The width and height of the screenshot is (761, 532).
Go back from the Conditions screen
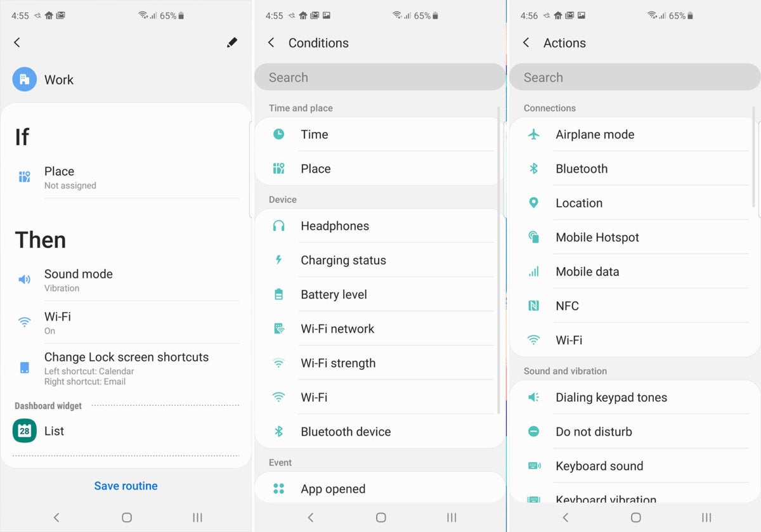(x=271, y=42)
